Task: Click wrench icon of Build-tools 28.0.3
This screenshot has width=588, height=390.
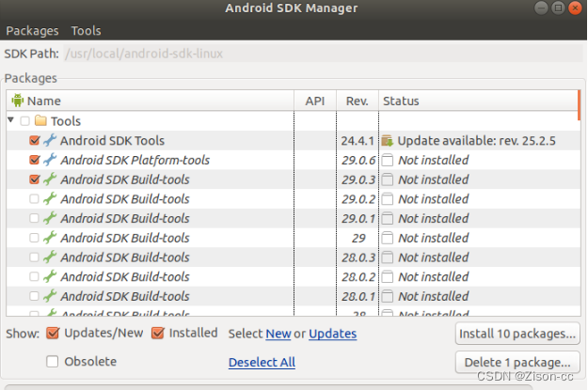Action: [x=50, y=257]
